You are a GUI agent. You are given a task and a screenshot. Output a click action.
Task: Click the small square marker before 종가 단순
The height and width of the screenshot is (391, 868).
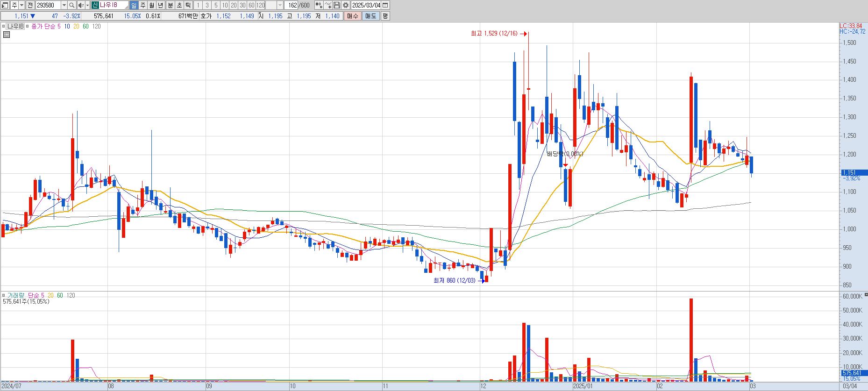click(28, 27)
